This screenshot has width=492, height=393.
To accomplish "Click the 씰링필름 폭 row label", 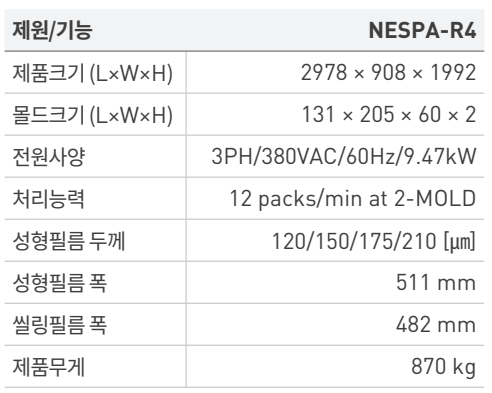I will point(60,325).
